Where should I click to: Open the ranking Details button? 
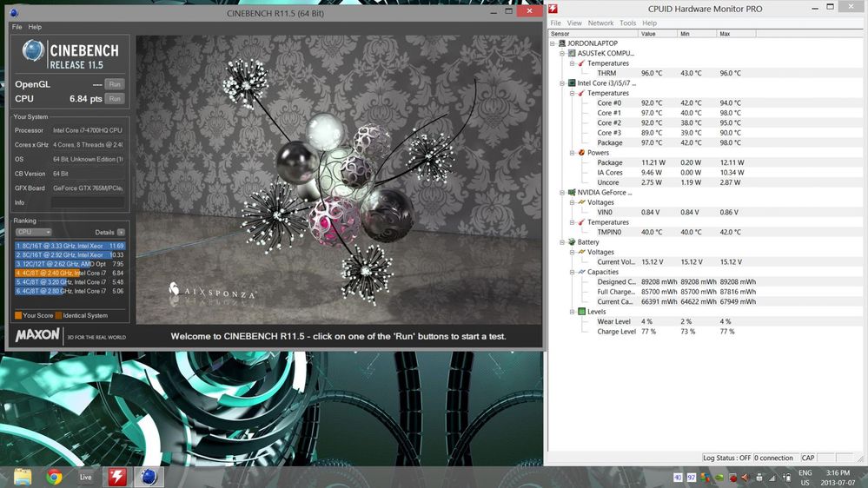click(121, 233)
